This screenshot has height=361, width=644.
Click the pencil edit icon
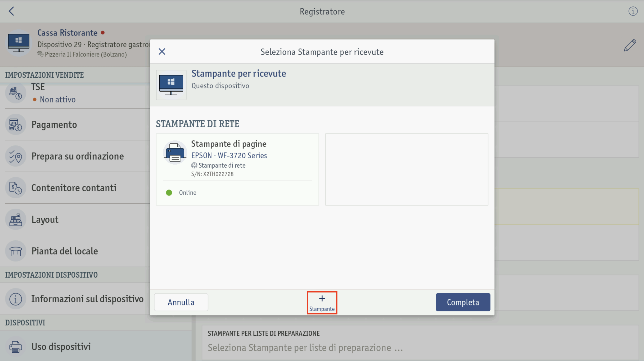tap(630, 45)
